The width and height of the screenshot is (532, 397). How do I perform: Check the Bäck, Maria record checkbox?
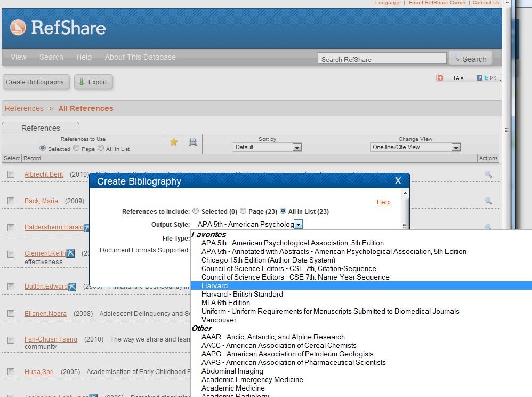[11, 201]
